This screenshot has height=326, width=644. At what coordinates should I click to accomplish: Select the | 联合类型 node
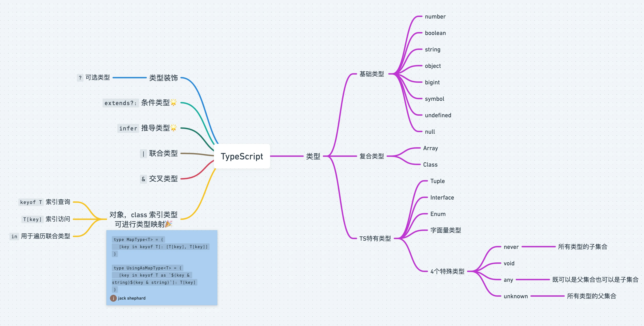[x=159, y=153]
